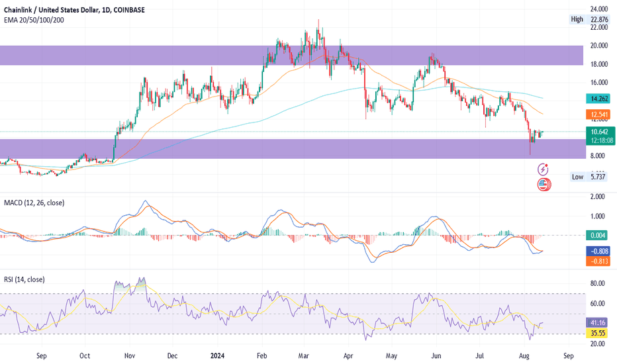The width and height of the screenshot is (617, 364).
Task: Click the Chainlink / United States Dollar chart title
Action: tap(74, 10)
